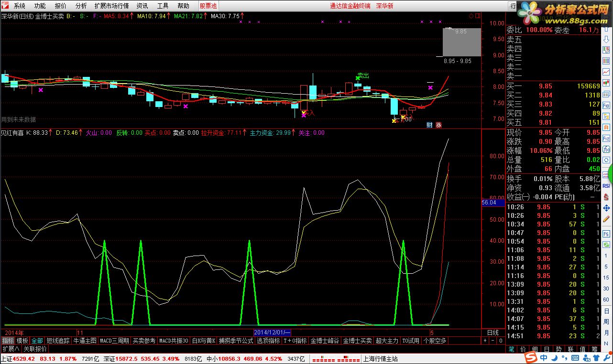The height and width of the screenshot is (364, 613).
Task: Select the 全部 indicator group tab
Action: tap(37, 341)
